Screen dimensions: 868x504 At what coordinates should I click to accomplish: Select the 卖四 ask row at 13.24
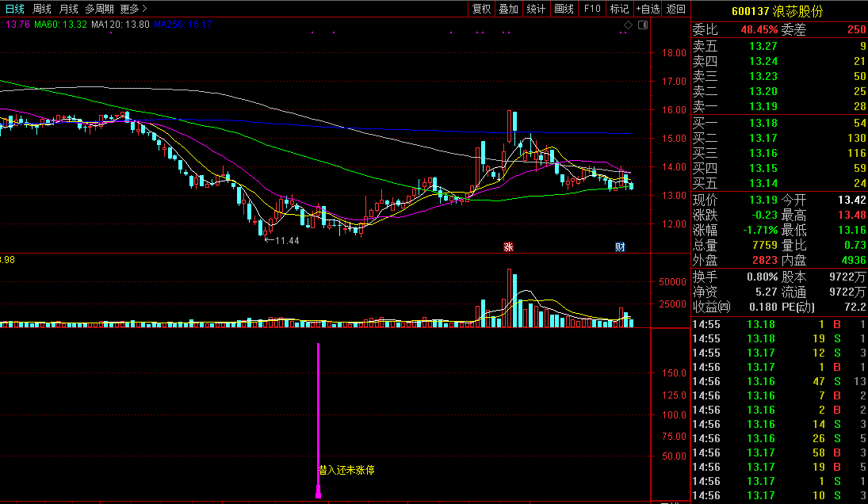[779, 61]
